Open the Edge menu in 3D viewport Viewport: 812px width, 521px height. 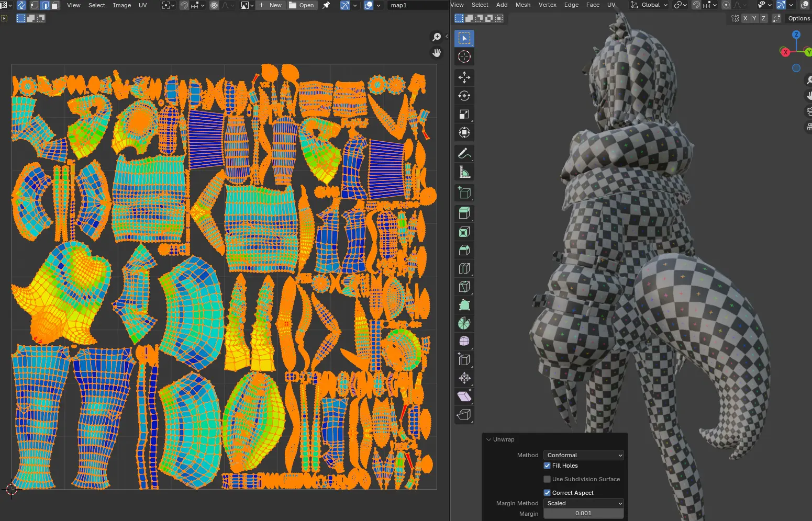coord(571,5)
